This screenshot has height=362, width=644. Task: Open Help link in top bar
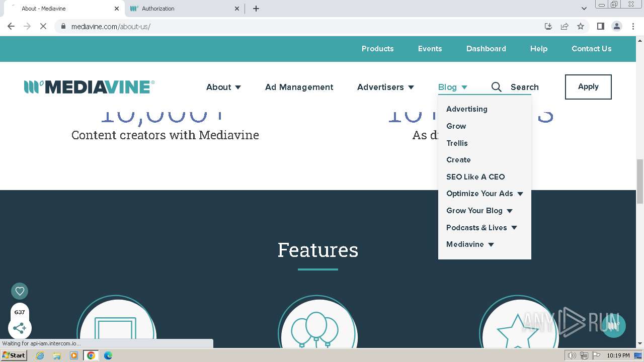click(539, 49)
